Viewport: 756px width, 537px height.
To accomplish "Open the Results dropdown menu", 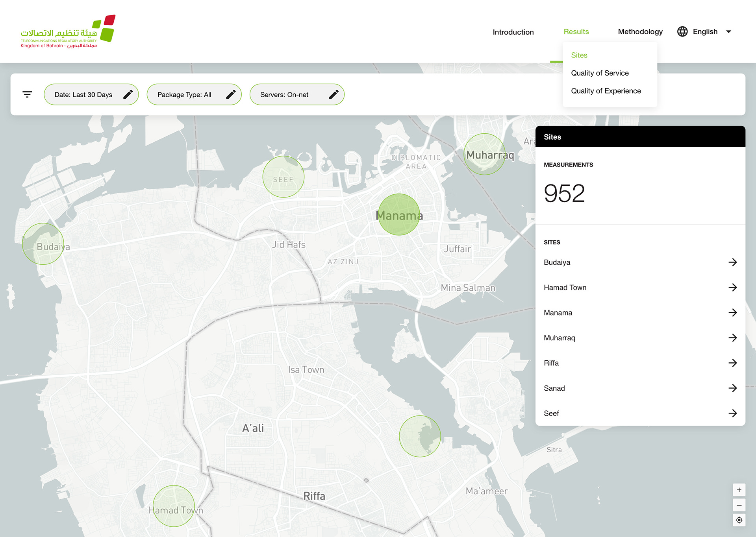I will [576, 32].
